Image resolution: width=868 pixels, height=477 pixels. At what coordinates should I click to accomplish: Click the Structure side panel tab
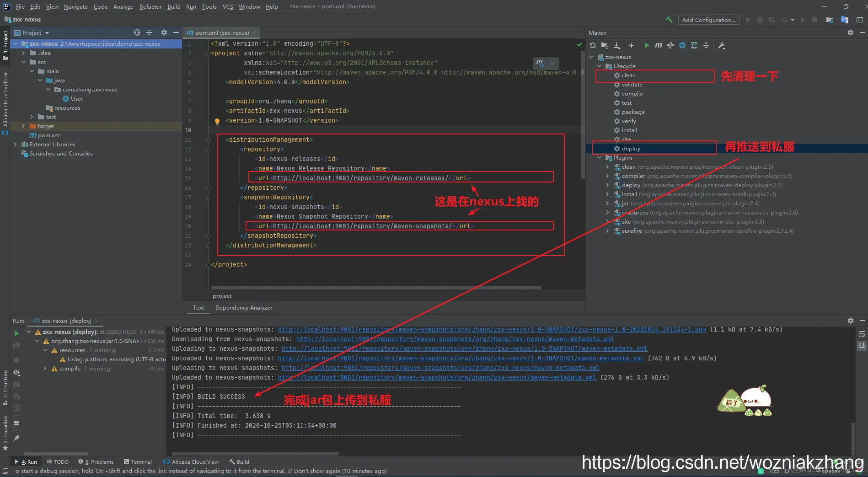[x=5, y=387]
